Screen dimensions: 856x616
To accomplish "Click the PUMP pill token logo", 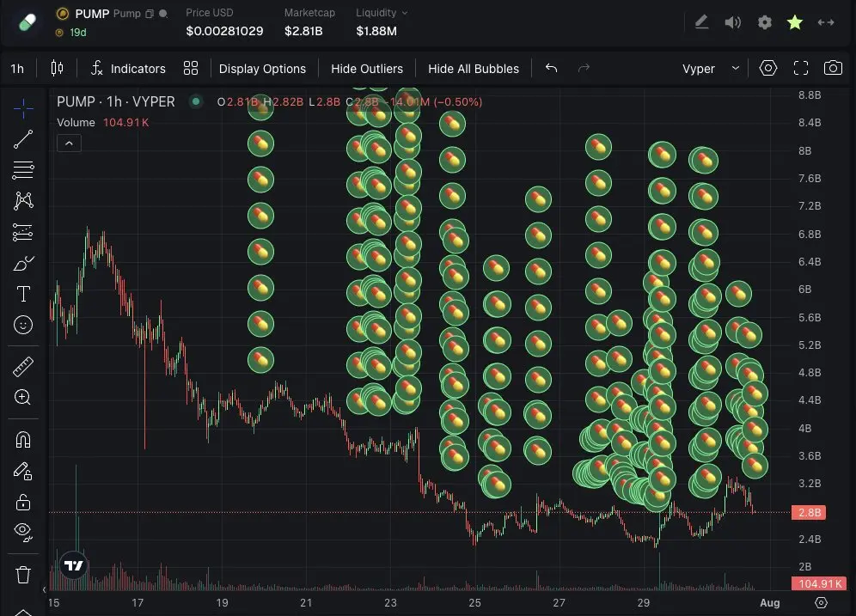I will pyautogui.click(x=27, y=22).
